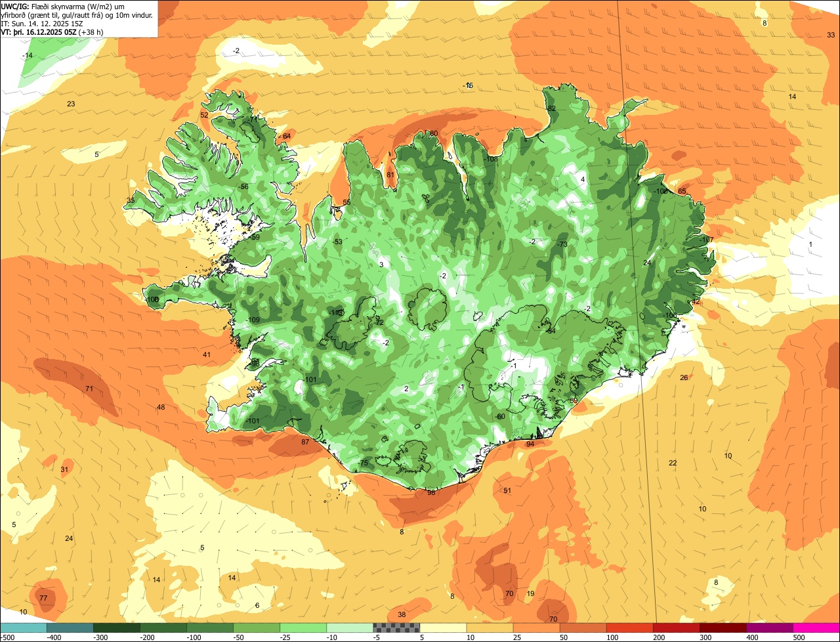Click the map value '41' in Faxaflói bay

[207, 355]
